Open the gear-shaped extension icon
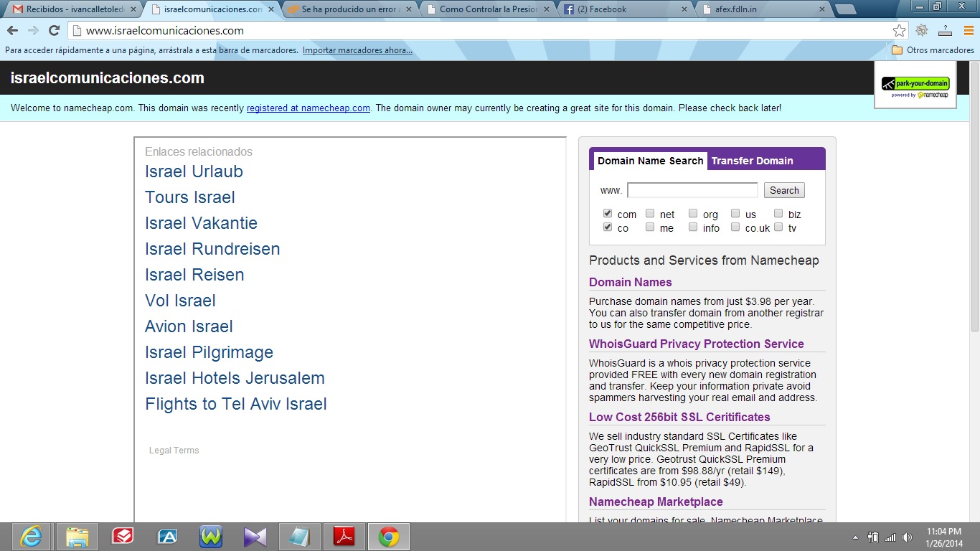This screenshot has height=551, width=980. coord(922,30)
